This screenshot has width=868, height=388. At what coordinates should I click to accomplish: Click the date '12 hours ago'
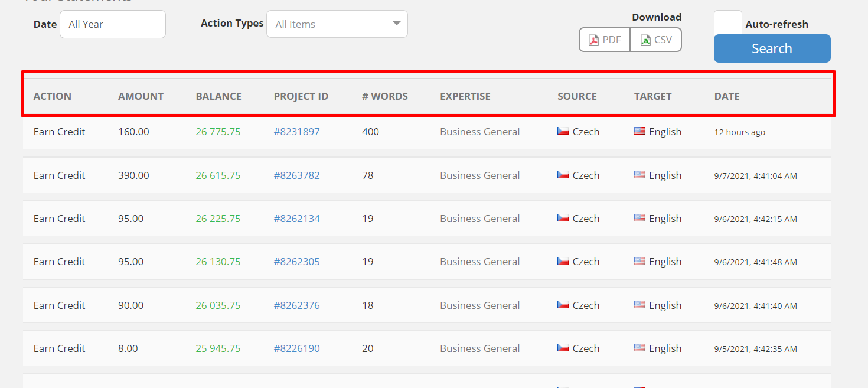coord(740,132)
